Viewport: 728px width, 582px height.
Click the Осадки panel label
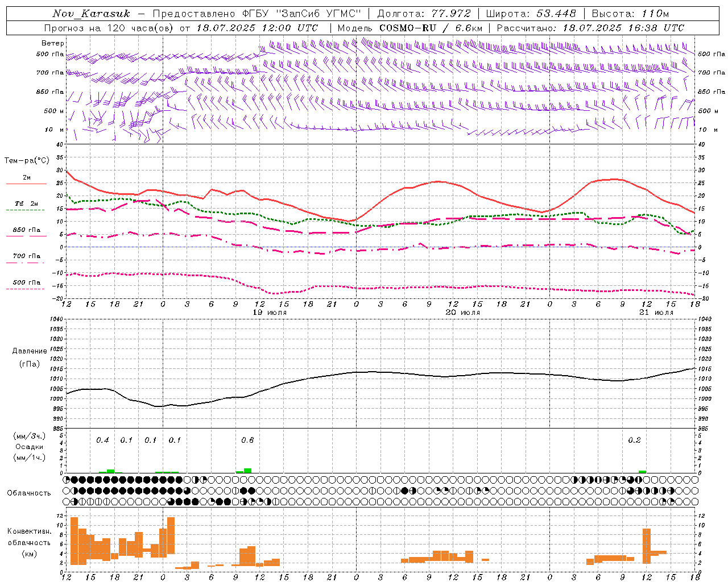click(30, 447)
